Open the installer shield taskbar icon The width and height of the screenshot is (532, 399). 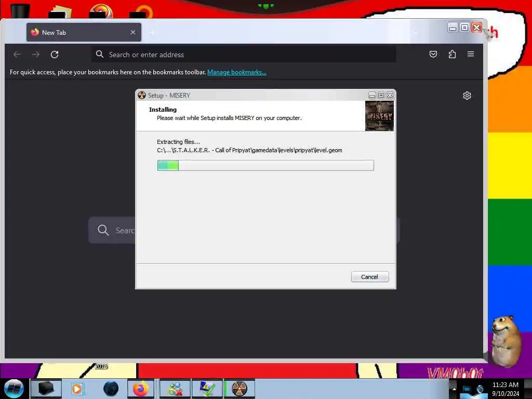[207, 389]
